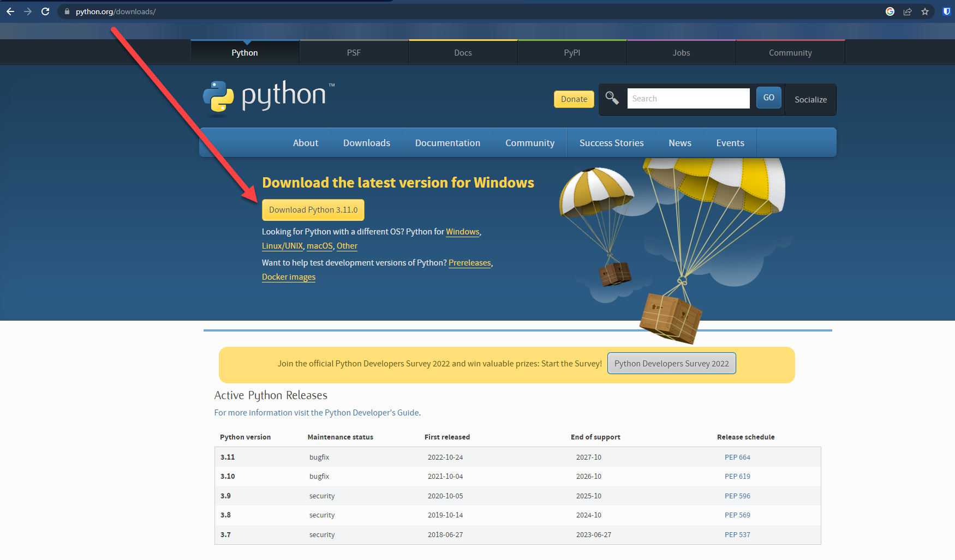This screenshot has width=955, height=560.
Task: Reload the page with the refresh icon
Action: (x=45, y=11)
